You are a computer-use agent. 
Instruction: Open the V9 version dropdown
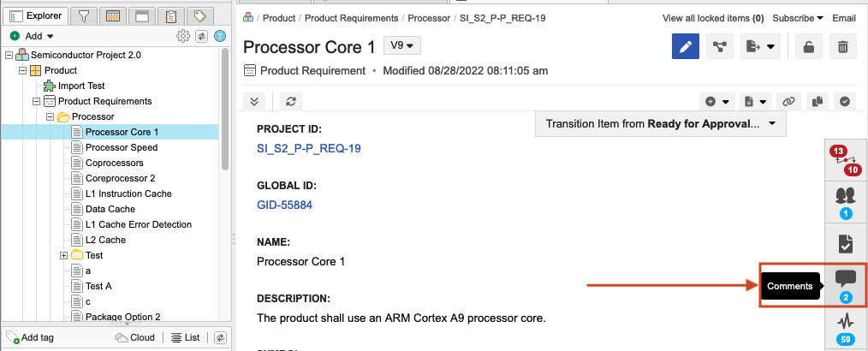402,45
